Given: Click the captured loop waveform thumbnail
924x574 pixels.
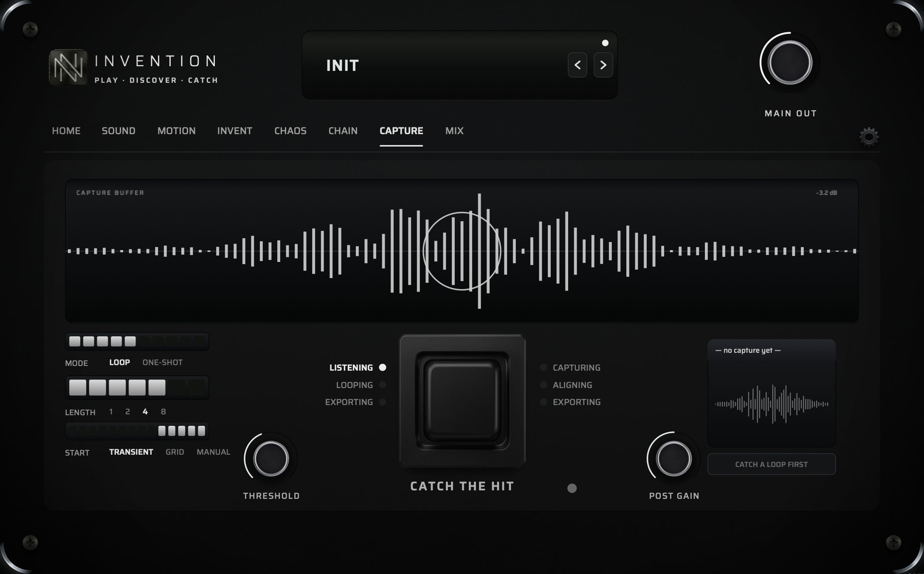Looking at the screenshot, I should (x=772, y=404).
